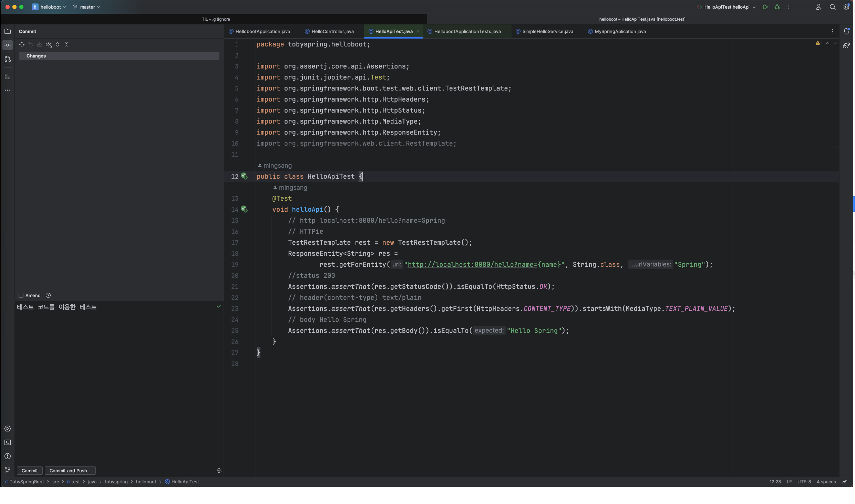Open IDE settings gear icon
This screenshot has height=504, width=855.
tap(846, 7)
